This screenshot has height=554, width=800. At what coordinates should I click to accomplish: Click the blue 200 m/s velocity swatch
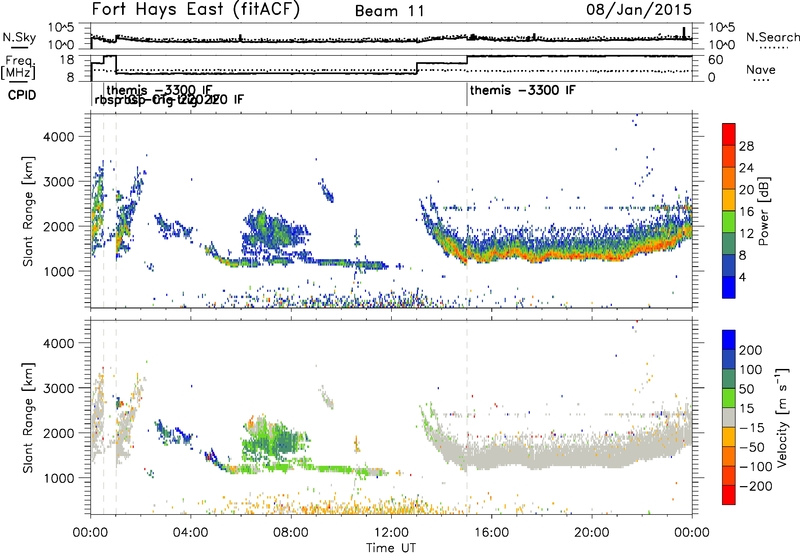point(729,340)
